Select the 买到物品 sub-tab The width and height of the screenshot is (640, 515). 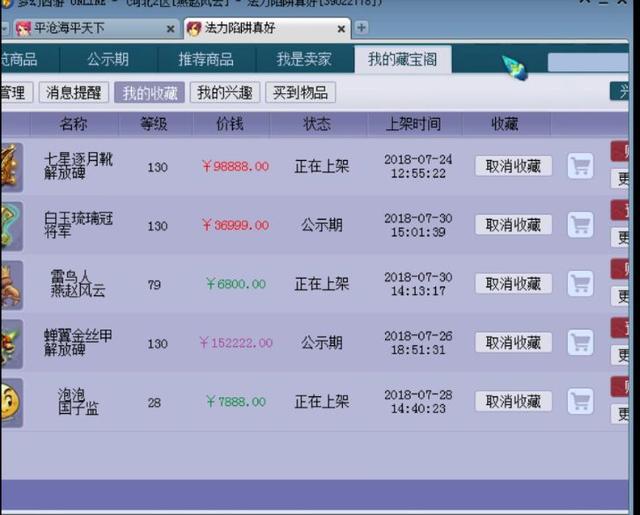point(300,93)
